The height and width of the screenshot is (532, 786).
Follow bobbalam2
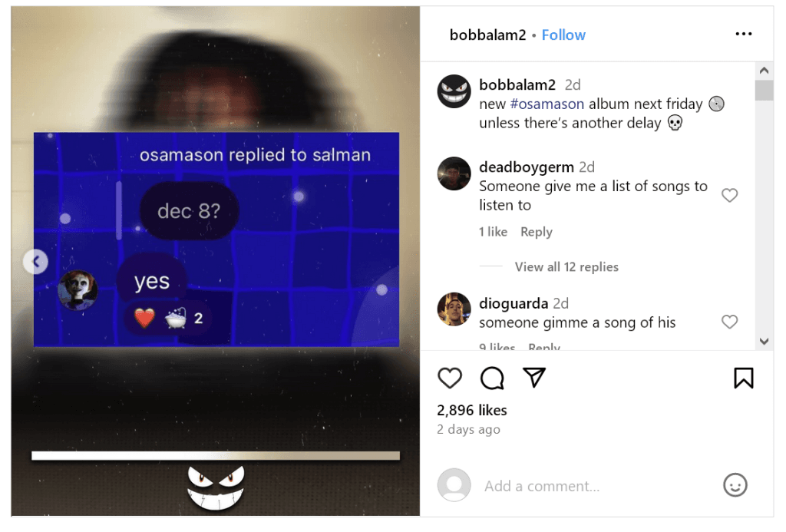click(563, 35)
